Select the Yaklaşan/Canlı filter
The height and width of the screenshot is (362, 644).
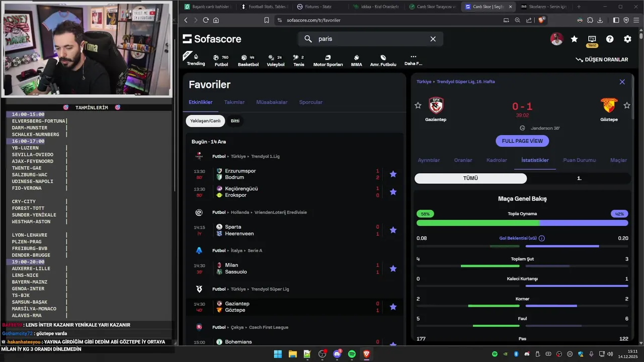click(x=205, y=121)
